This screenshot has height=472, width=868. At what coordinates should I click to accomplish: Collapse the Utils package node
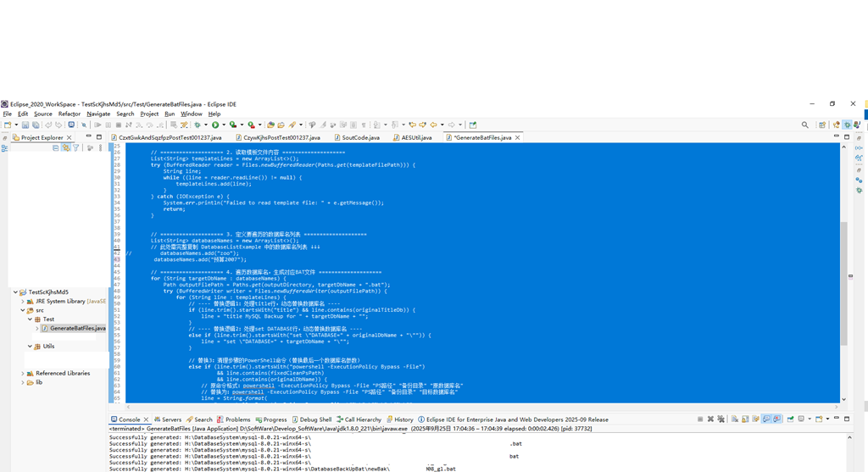30,347
